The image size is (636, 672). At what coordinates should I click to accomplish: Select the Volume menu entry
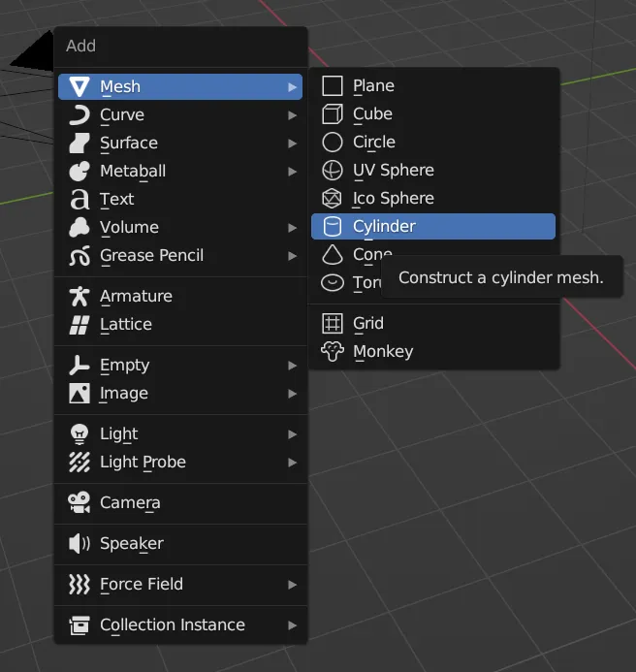[180, 227]
